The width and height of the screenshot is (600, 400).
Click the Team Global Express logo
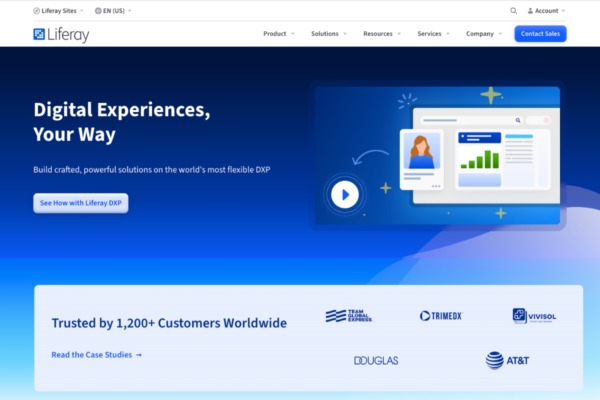(349, 316)
